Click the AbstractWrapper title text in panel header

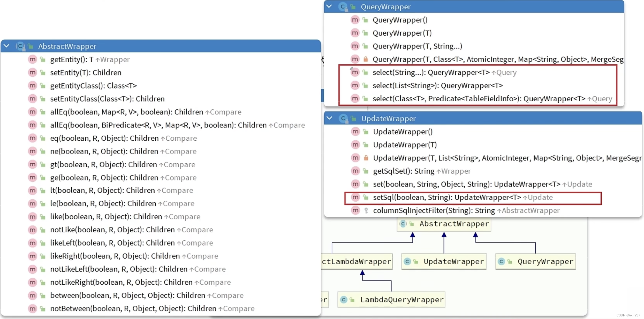pyautogui.click(x=67, y=46)
